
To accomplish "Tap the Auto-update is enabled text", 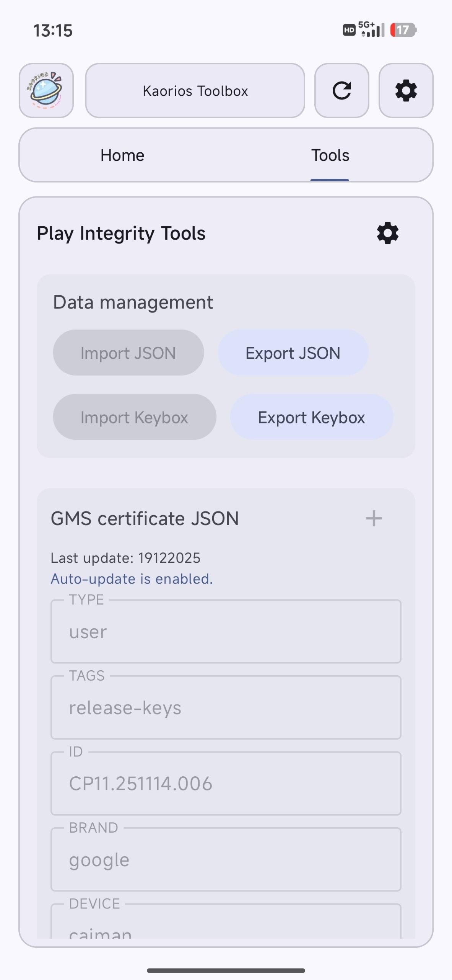I will click(132, 579).
